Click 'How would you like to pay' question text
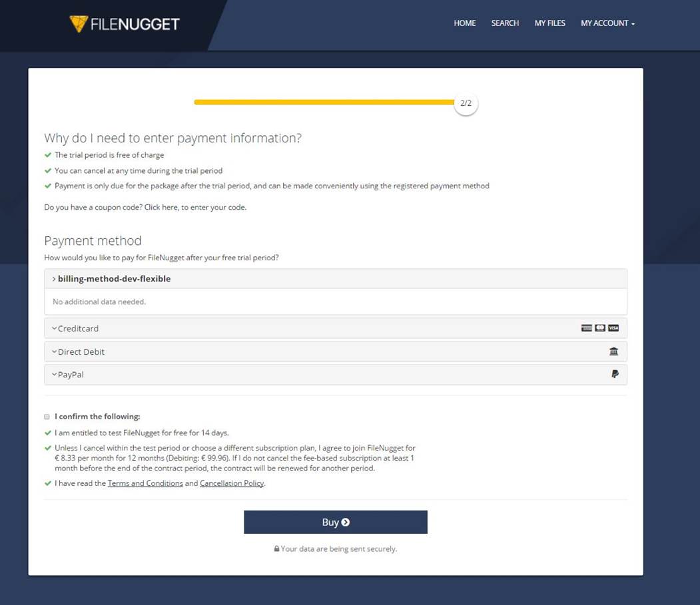Screen dimensions: 700x605 tap(161, 258)
